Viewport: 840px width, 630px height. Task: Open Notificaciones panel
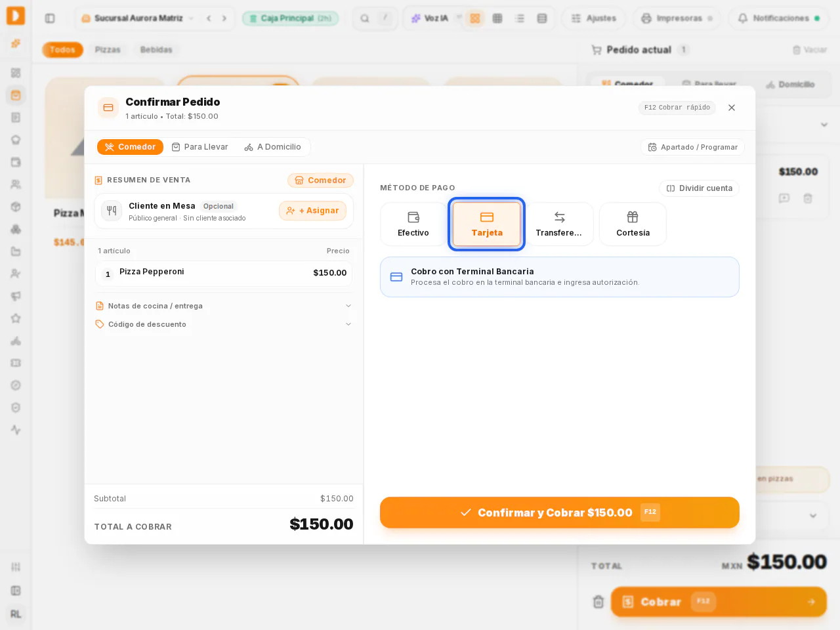coord(778,18)
